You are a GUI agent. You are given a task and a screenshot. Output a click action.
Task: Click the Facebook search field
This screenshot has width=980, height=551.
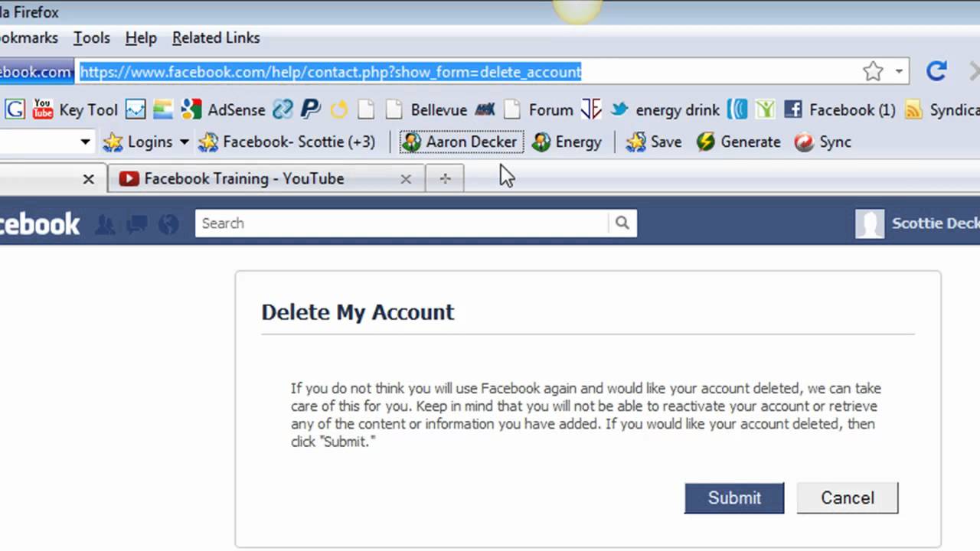tap(402, 223)
